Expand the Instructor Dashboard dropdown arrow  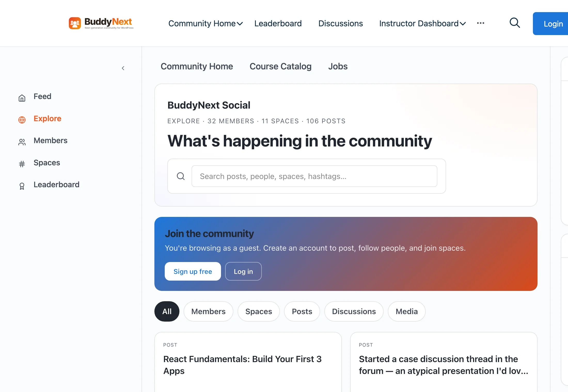point(463,24)
